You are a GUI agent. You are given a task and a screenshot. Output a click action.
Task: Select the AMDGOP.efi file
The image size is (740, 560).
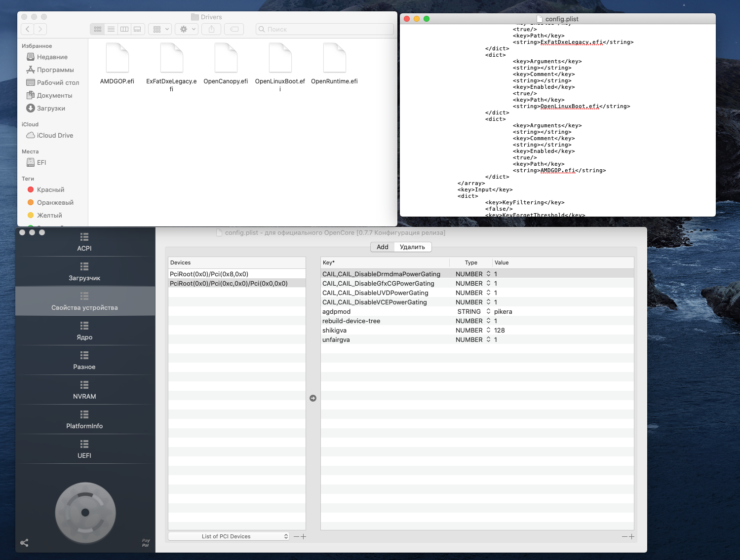point(117,63)
